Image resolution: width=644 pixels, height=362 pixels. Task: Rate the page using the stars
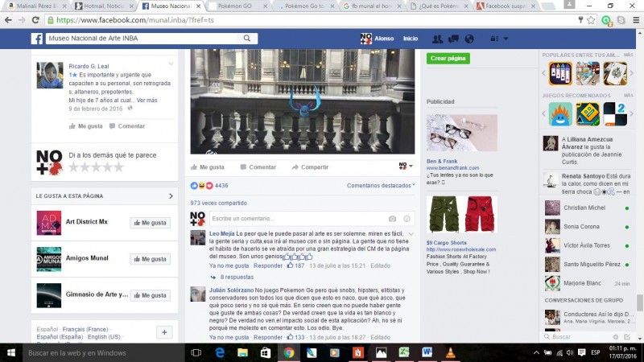click(x=96, y=167)
